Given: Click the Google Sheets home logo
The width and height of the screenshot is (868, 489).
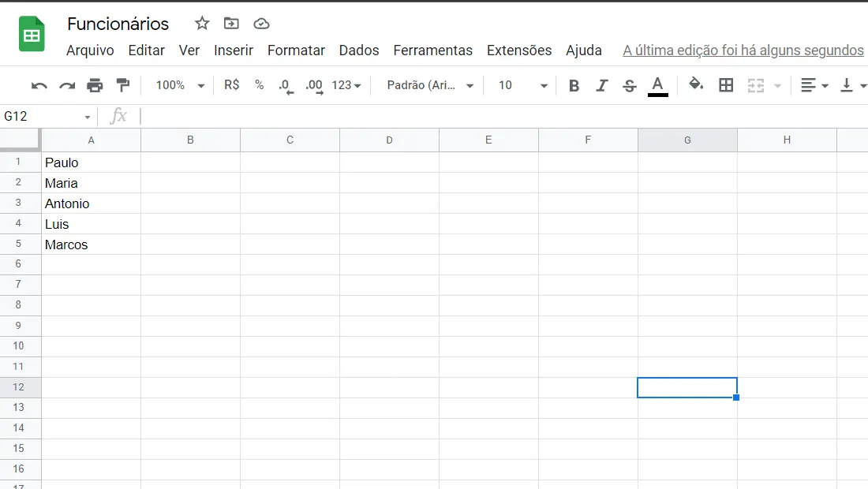Looking at the screenshot, I should [32, 34].
